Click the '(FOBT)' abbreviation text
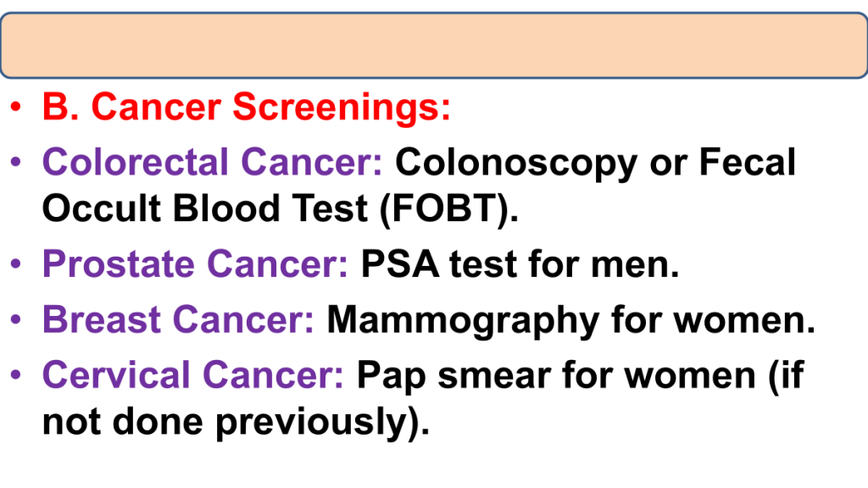The width and height of the screenshot is (868, 488). tap(444, 207)
